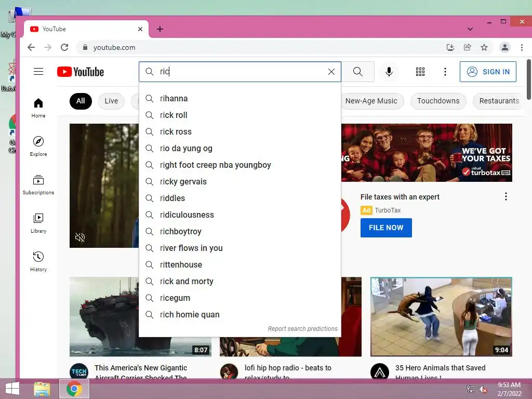The height and width of the screenshot is (399, 532).
Task: Choose the rick roll suggestion
Action: [x=240, y=115]
